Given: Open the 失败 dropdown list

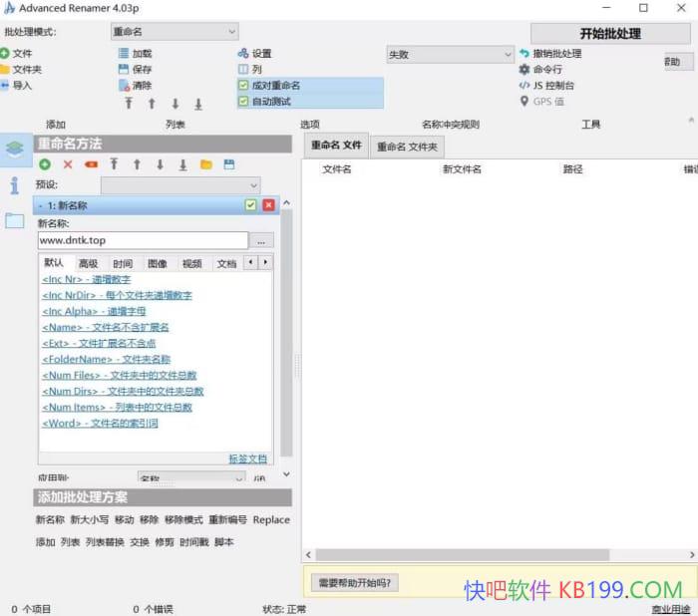Looking at the screenshot, I should tap(450, 55).
